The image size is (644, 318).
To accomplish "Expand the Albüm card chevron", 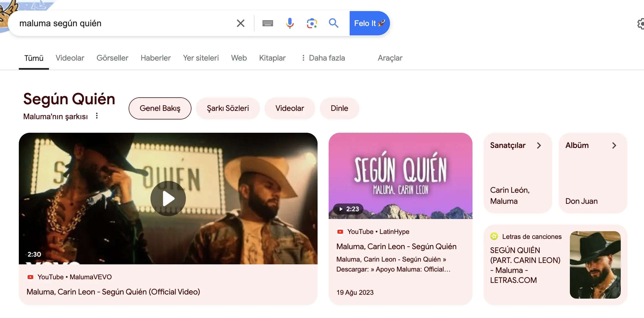I will coord(614,145).
